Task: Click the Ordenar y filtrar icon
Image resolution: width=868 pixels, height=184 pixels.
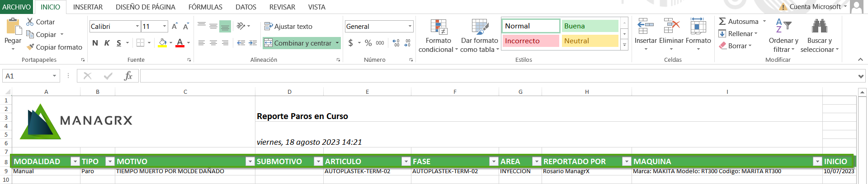Action: click(x=783, y=27)
